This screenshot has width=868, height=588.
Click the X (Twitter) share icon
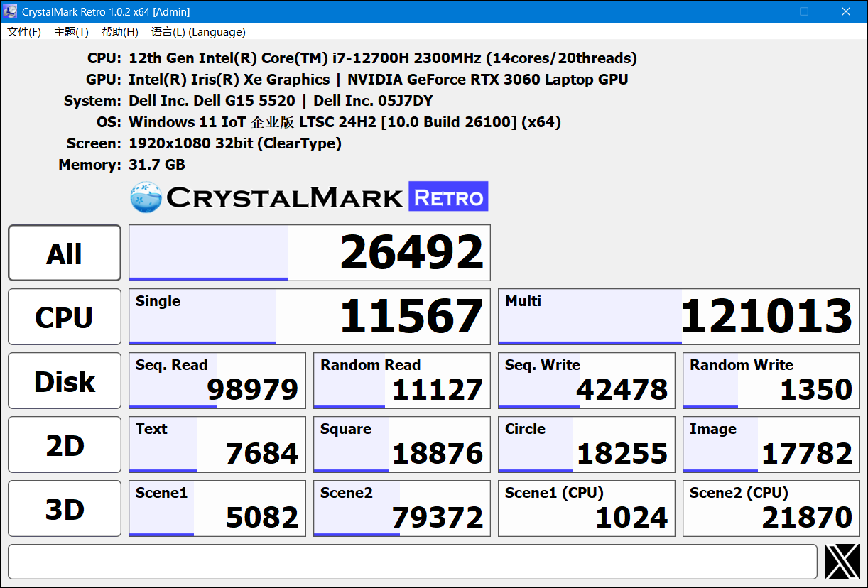842,562
